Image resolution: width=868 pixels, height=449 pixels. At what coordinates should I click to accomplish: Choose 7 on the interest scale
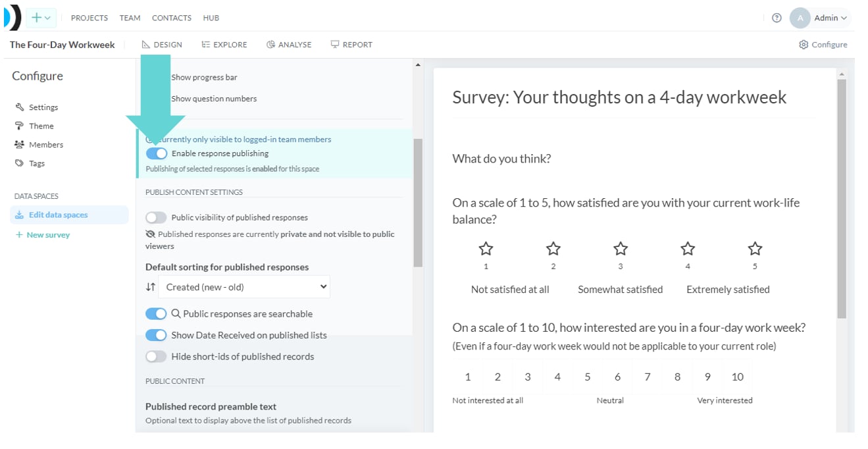[x=648, y=377]
